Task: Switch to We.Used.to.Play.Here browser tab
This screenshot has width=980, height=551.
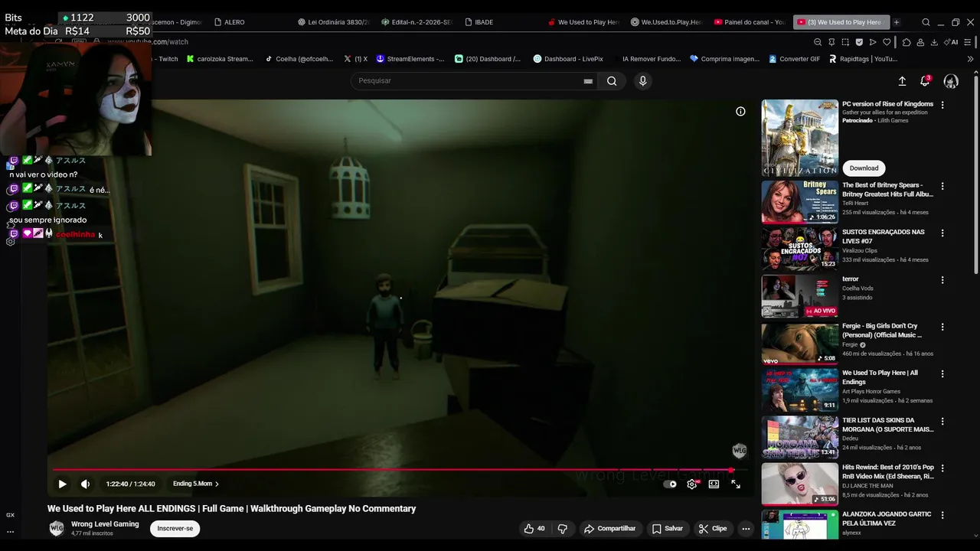Action: (666, 22)
